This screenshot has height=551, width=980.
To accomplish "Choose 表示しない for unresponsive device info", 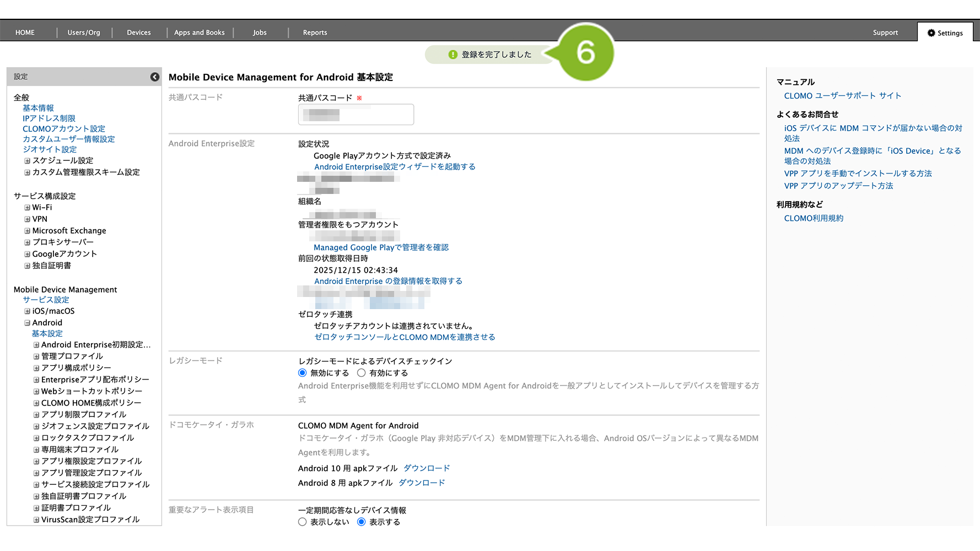I will click(303, 522).
